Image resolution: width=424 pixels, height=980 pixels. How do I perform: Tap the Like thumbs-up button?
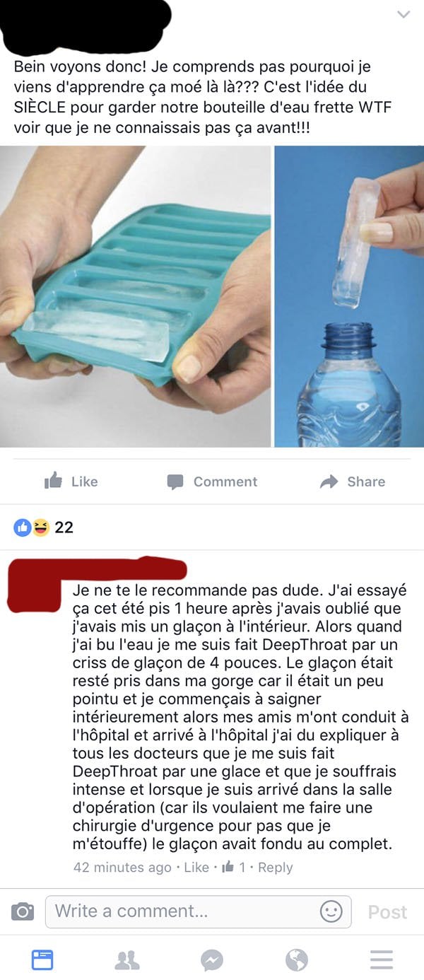[71, 482]
